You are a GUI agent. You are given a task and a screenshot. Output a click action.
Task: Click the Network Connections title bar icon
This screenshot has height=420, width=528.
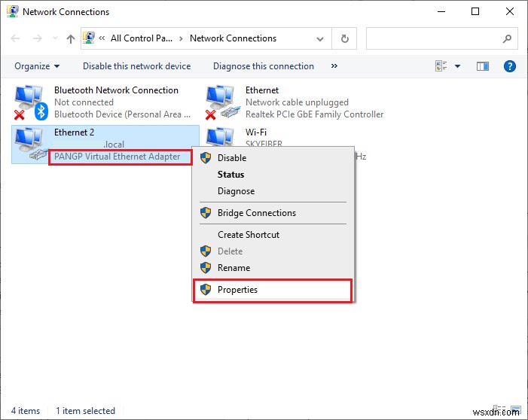pyautogui.click(x=13, y=11)
